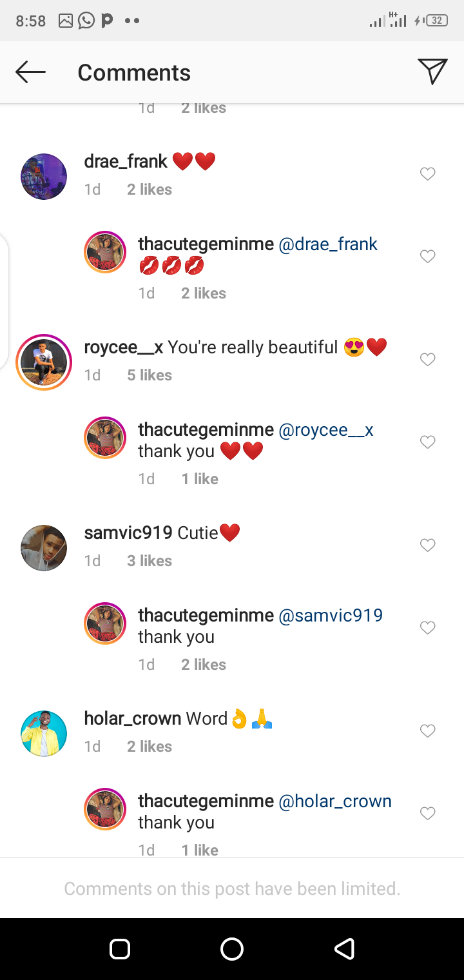Screen dimensions: 464x980
Task: Open the @drae_frank mention link
Action: (328, 244)
